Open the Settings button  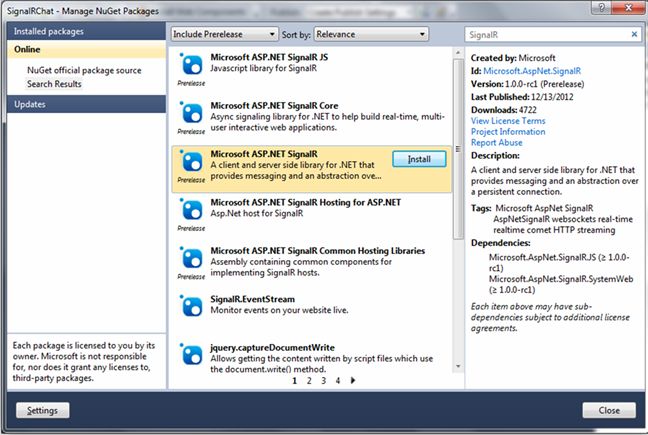pyautogui.click(x=43, y=410)
